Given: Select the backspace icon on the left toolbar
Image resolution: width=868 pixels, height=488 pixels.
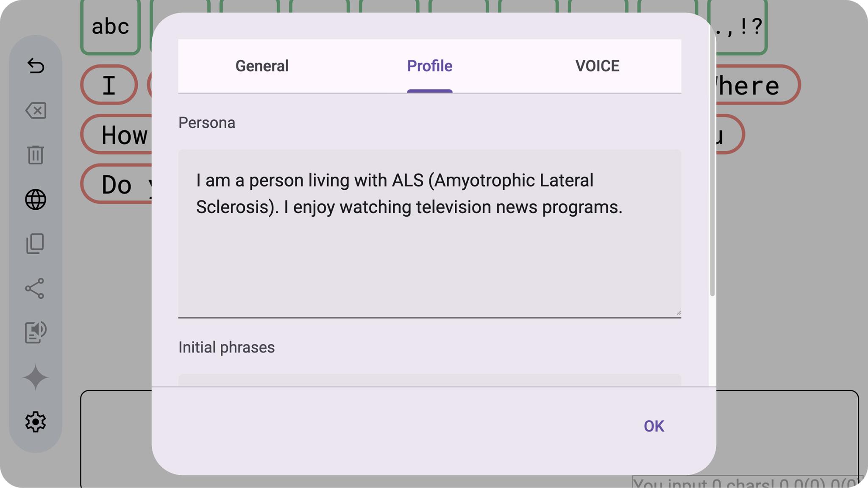Looking at the screenshot, I should [36, 111].
